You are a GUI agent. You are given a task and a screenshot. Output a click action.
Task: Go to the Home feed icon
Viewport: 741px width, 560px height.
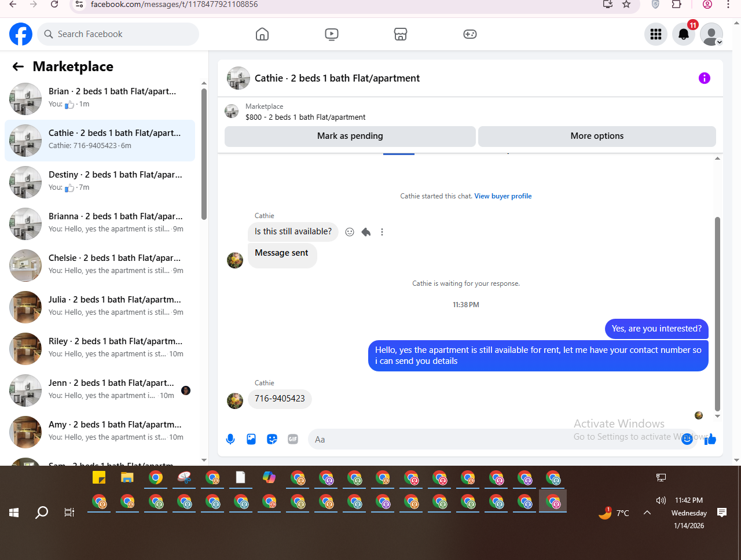tap(262, 34)
